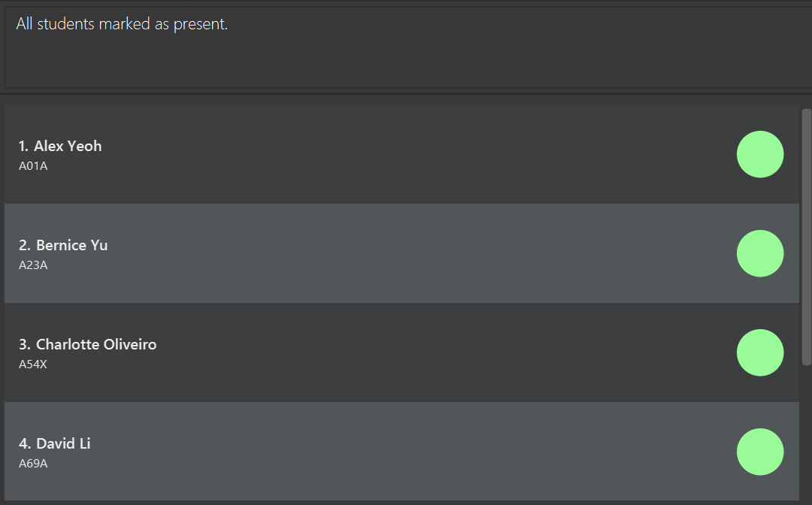Image resolution: width=812 pixels, height=505 pixels.
Task: Toggle David Li's green attendance circle
Action: coord(759,452)
